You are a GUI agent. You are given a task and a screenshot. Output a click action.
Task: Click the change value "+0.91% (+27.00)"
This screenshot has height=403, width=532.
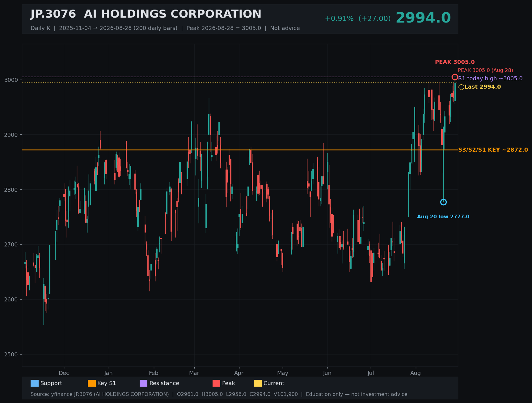click(x=357, y=19)
